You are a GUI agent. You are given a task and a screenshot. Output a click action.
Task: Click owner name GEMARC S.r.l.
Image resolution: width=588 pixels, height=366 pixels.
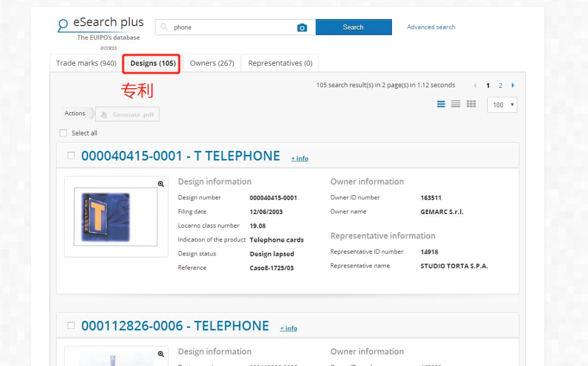click(x=442, y=212)
